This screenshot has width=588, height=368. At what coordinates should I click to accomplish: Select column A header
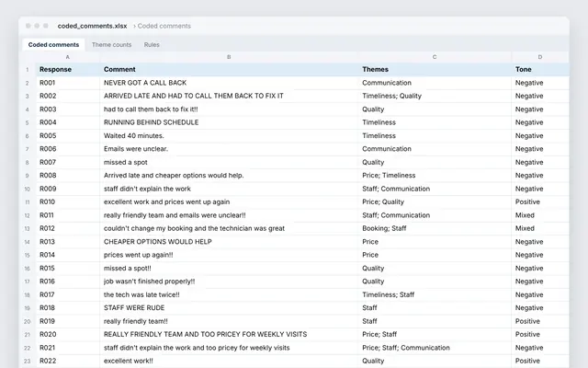pos(67,57)
